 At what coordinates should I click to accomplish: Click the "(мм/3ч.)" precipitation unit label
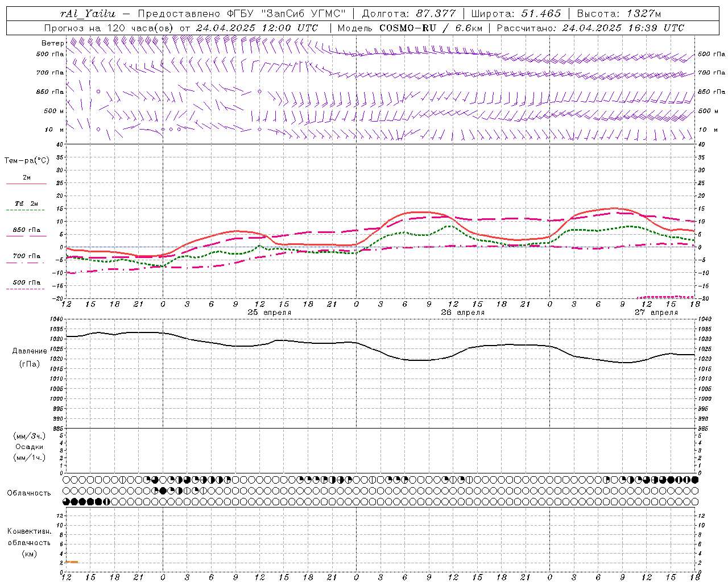30,436
